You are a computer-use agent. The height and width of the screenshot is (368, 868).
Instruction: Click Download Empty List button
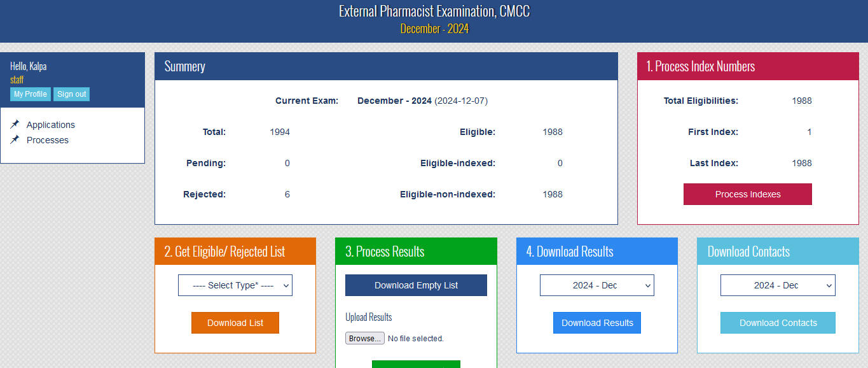[416, 285]
